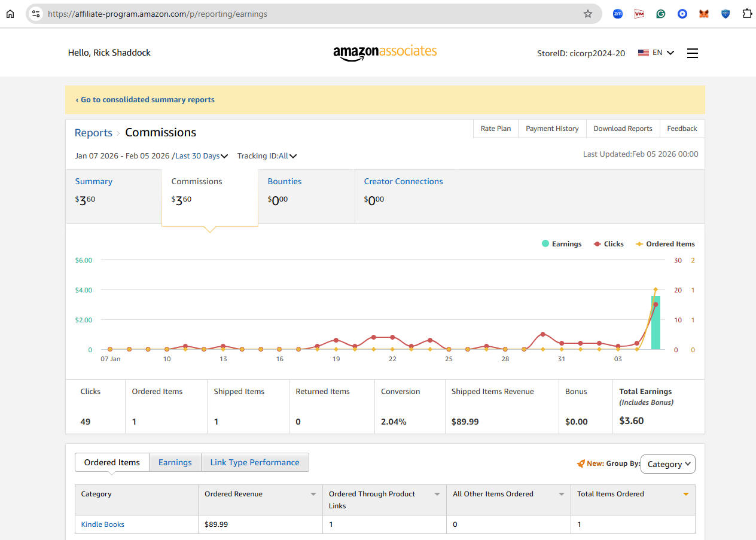Switch to the Bounties tab
This screenshot has width=756, height=540.
point(285,182)
